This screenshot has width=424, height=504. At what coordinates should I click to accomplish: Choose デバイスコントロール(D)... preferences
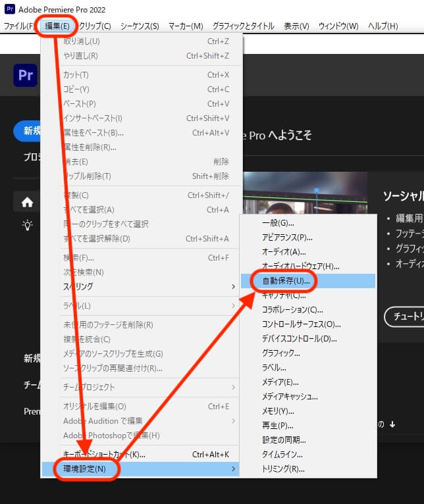(308, 339)
